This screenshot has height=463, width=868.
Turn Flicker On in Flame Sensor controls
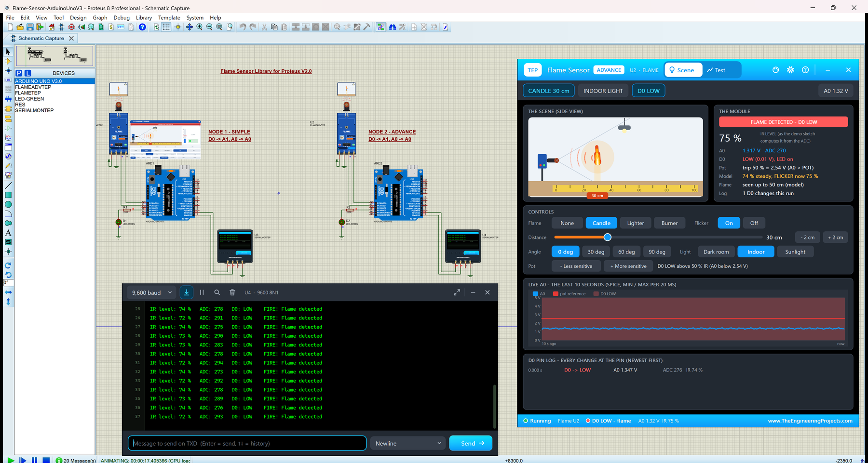(729, 223)
